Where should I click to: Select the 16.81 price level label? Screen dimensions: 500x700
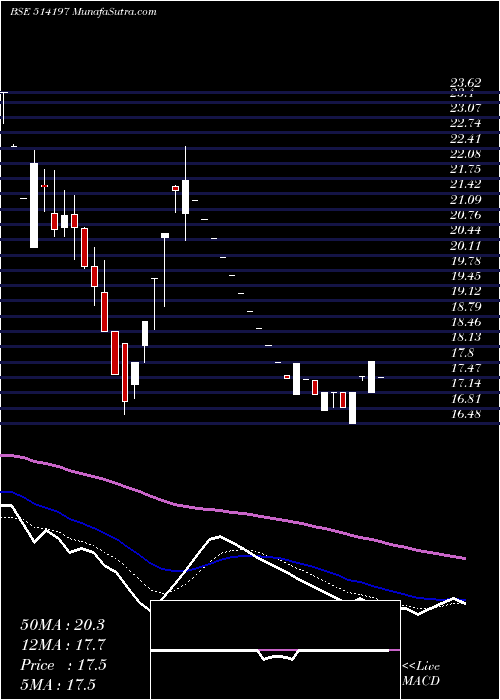(x=466, y=399)
